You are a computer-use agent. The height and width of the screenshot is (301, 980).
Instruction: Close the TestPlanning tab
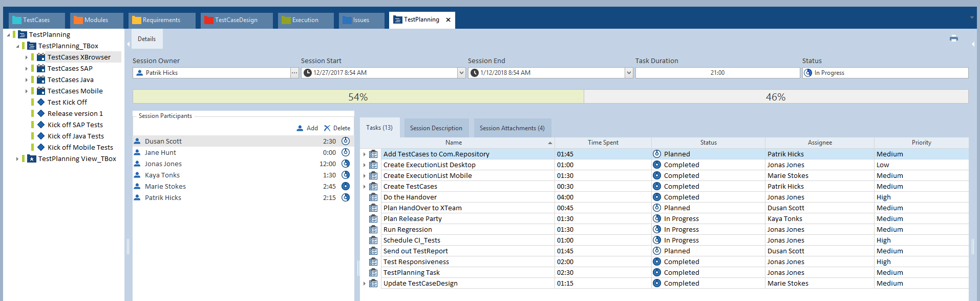point(448,20)
